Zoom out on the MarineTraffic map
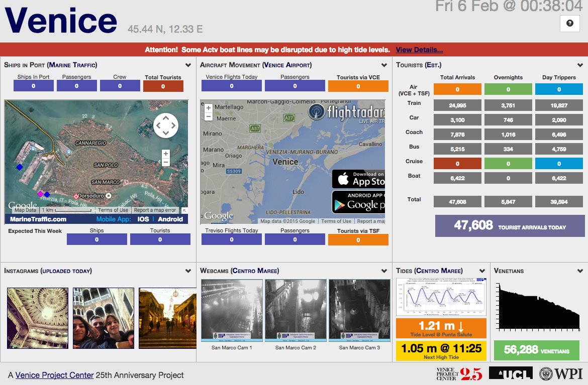This screenshot has width=588, height=385. pyautogui.click(x=166, y=162)
